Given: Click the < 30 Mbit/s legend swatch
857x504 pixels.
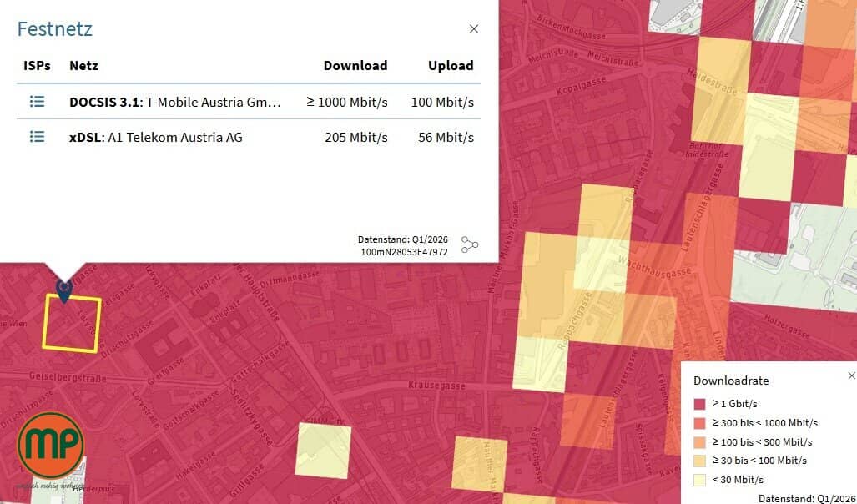Looking at the screenshot, I should [x=699, y=480].
